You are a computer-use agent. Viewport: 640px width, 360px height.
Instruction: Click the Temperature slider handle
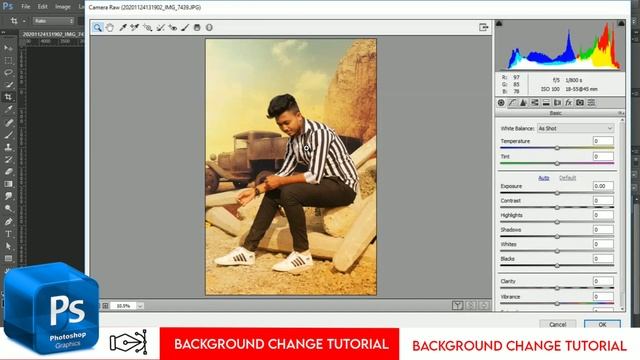pos(557,148)
